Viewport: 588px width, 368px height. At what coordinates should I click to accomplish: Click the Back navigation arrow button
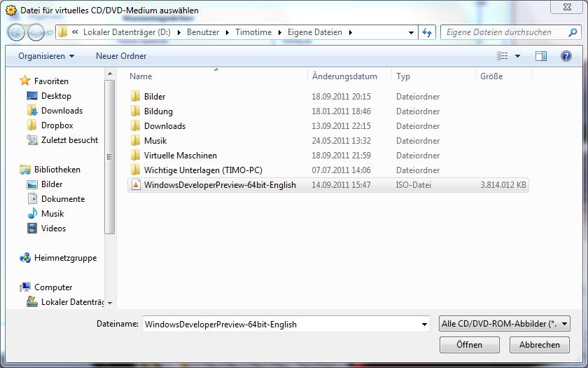tap(15, 33)
